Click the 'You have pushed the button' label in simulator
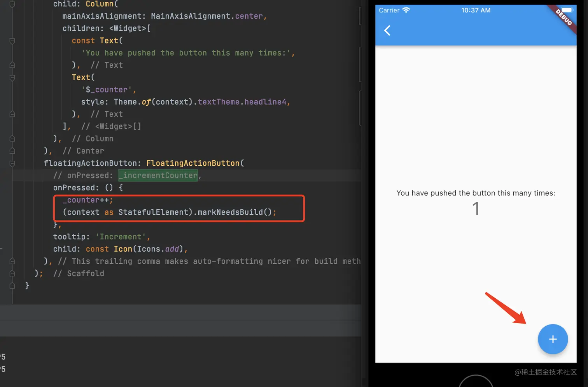Viewport: 588px width, 387px height. click(x=476, y=193)
